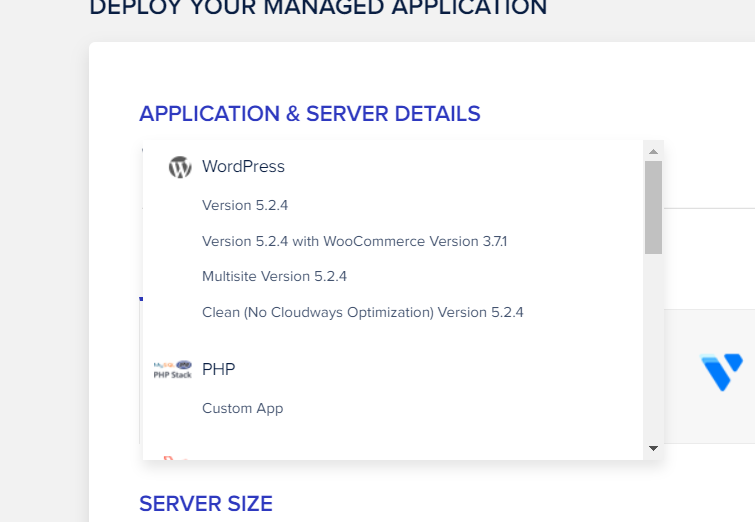Click the partially visible red icon below PHP
The width and height of the screenshot is (755, 522).
[x=170, y=457]
